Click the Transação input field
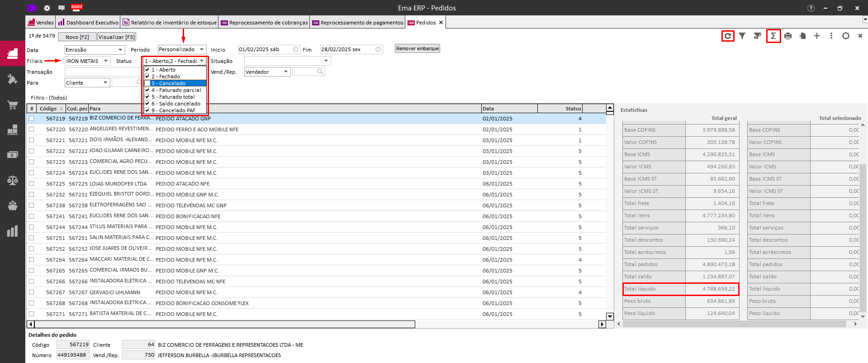This screenshot has height=363, width=868. tap(104, 72)
